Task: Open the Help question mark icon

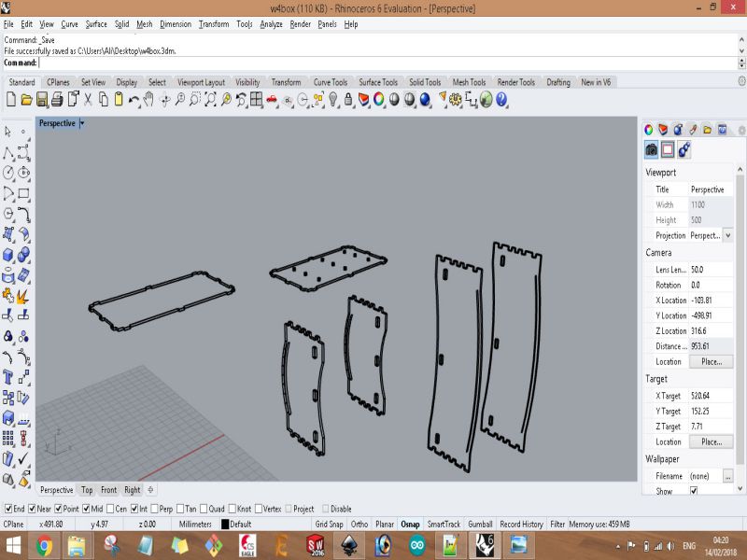Action: point(501,99)
